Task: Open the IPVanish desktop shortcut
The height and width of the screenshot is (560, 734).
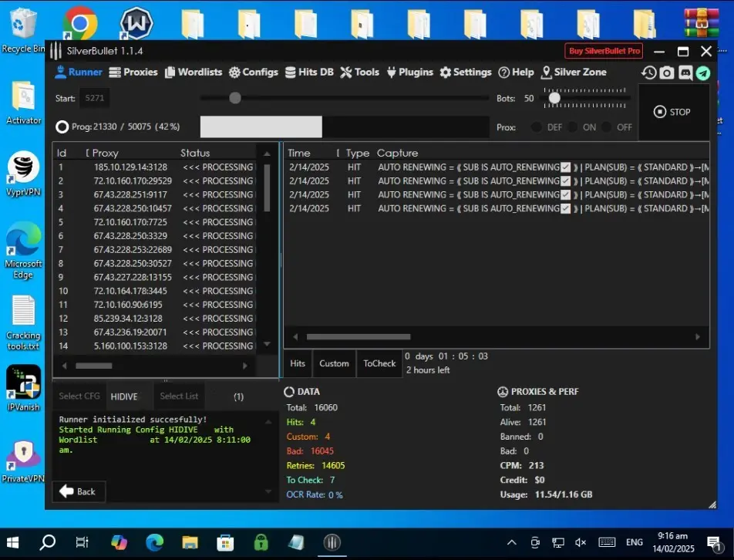Action: coord(23,388)
